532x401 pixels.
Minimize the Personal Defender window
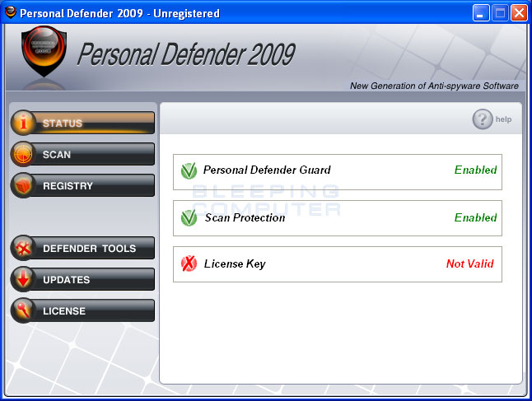click(481, 13)
